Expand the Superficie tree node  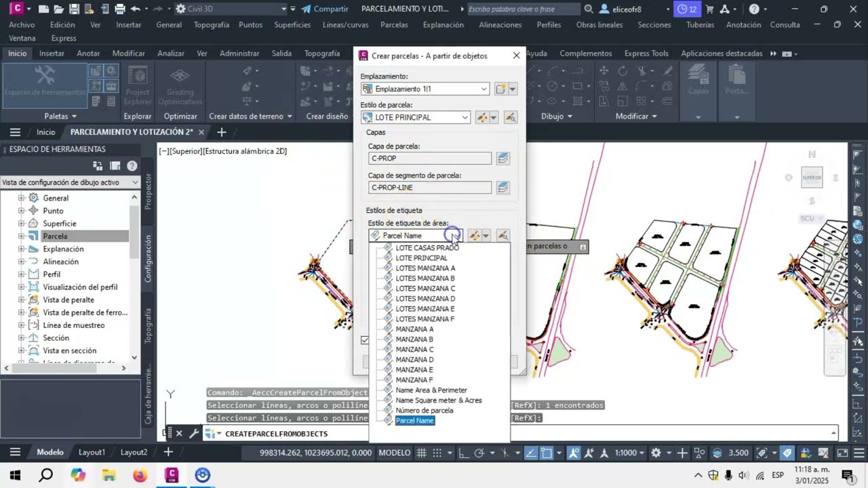(21, 224)
